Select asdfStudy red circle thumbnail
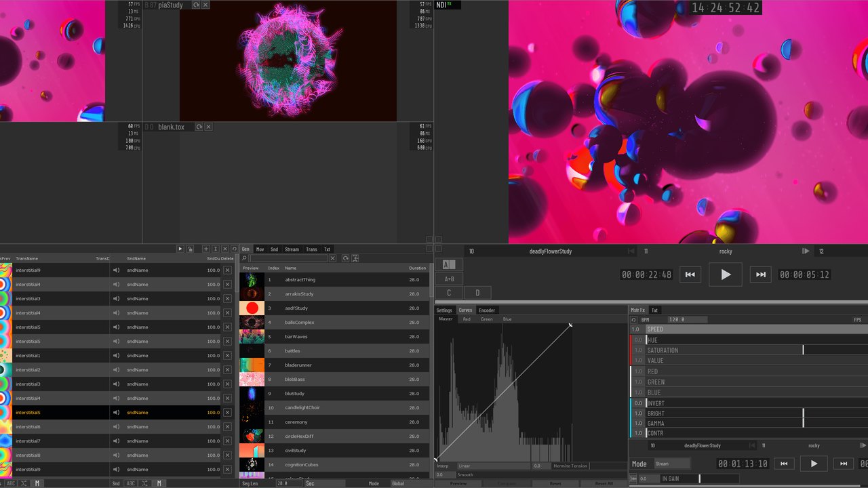Image resolution: width=868 pixels, height=488 pixels. pyautogui.click(x=252, y=308)
